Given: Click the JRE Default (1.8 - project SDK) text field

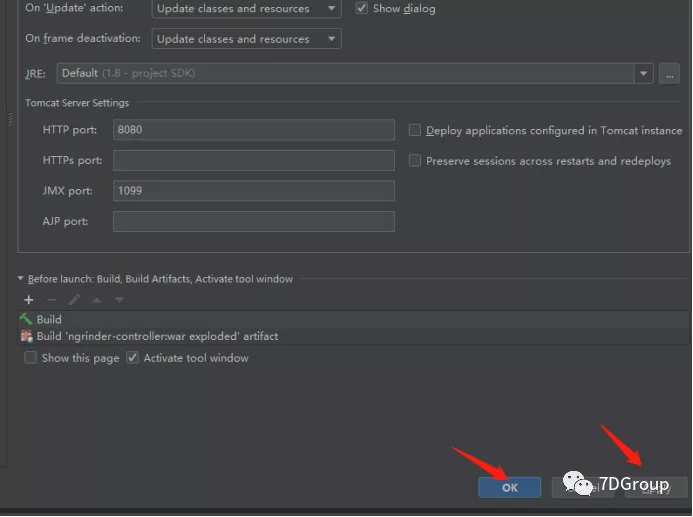Looking at the screenshot, I should [346, 73].
